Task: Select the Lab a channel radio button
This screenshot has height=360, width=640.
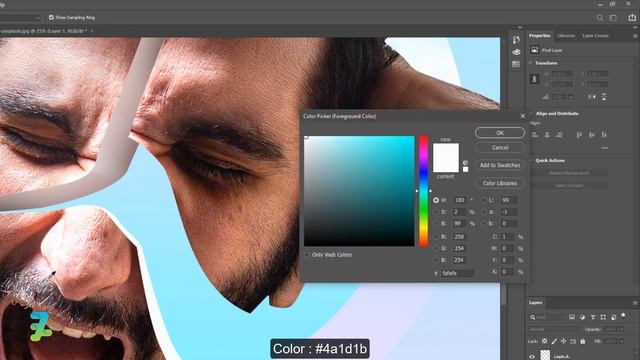Action: [484, 212]
